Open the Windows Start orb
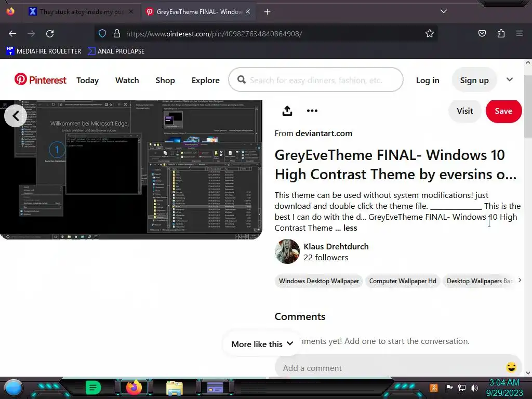Screen dimensions: 532x399 click(13, 388)
